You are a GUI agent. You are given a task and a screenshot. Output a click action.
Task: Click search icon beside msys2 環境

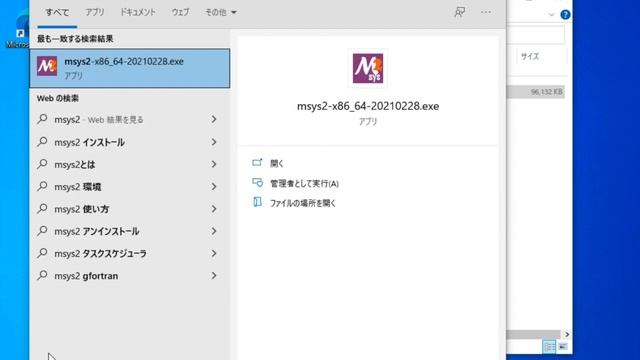(x=42, y=186)
